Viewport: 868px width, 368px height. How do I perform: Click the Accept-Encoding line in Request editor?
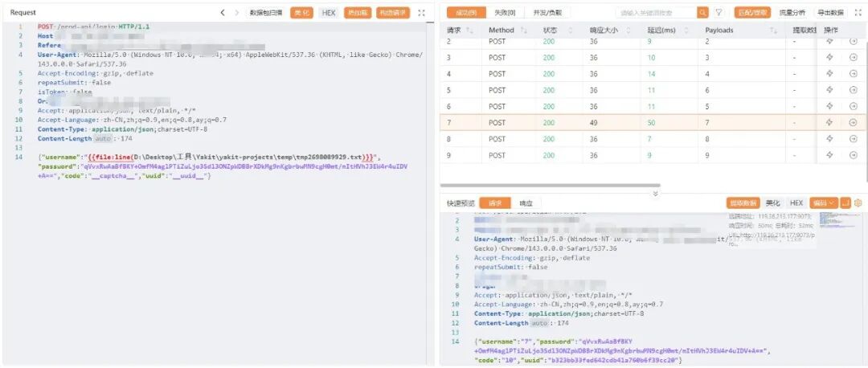[x=95, y=73]
